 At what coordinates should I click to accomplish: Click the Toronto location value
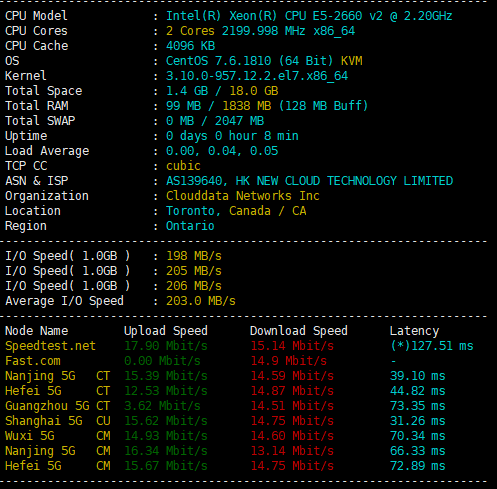(x=190, y=211)
